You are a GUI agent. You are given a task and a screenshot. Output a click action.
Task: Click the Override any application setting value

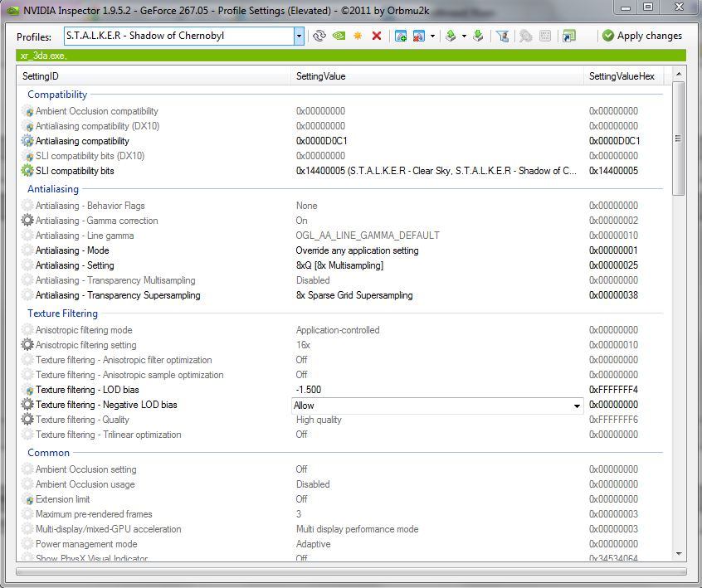click(x=358, y=250)
